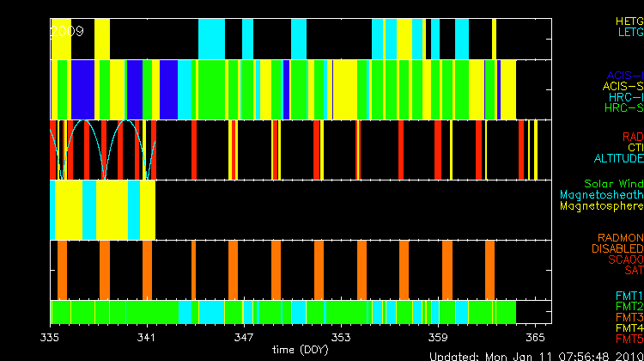The image size is (644, 361).
Task: Click the HRC-S legend entry
Action: (x=623, y=108)
